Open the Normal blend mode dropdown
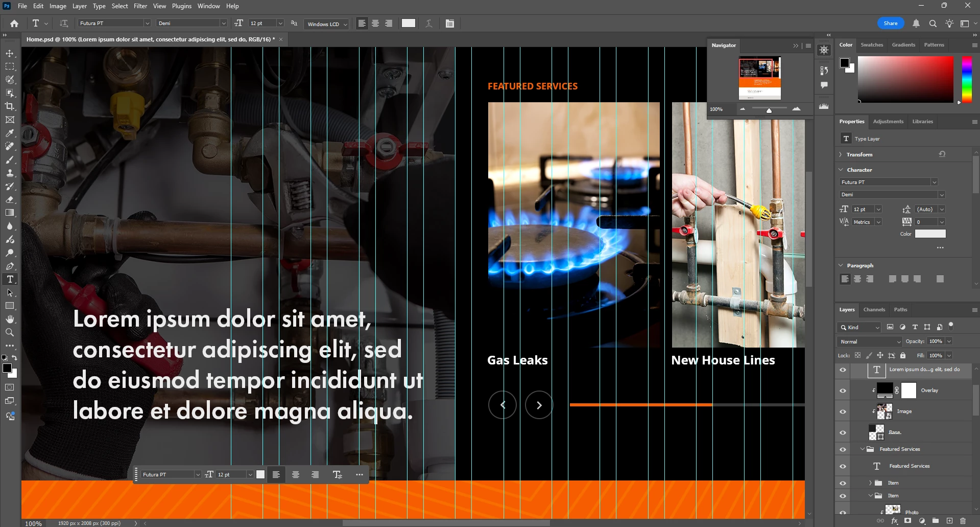The width and height of the screenshot is (980, 527). coord(870,341)
